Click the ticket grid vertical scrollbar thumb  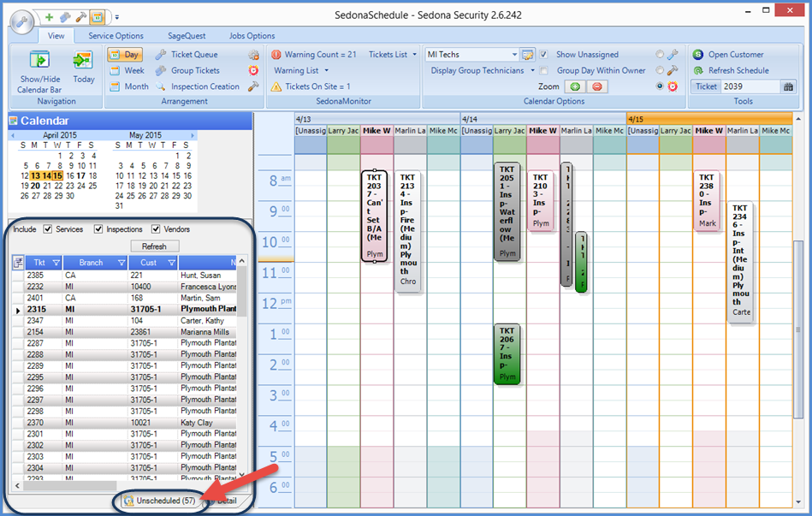(242, 293)
